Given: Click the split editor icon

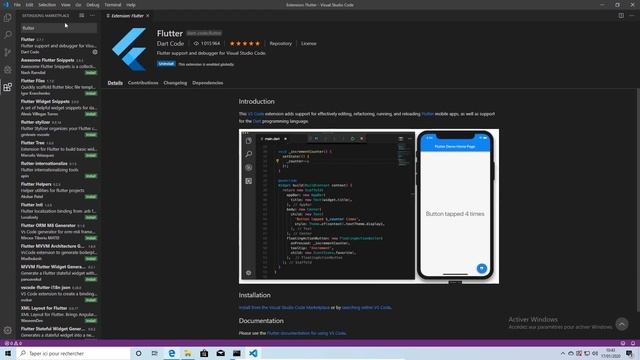Looking at the screenshot, I should coord(621,16).
